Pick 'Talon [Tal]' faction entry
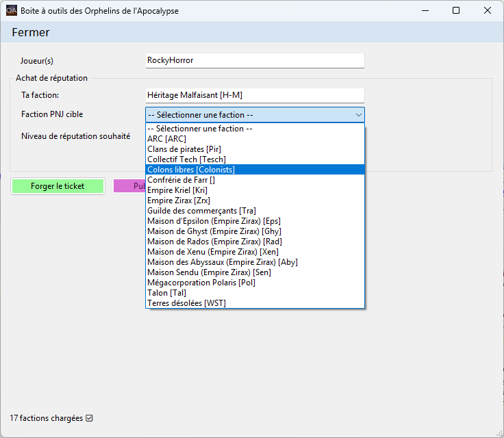 [x=167, y=293]
